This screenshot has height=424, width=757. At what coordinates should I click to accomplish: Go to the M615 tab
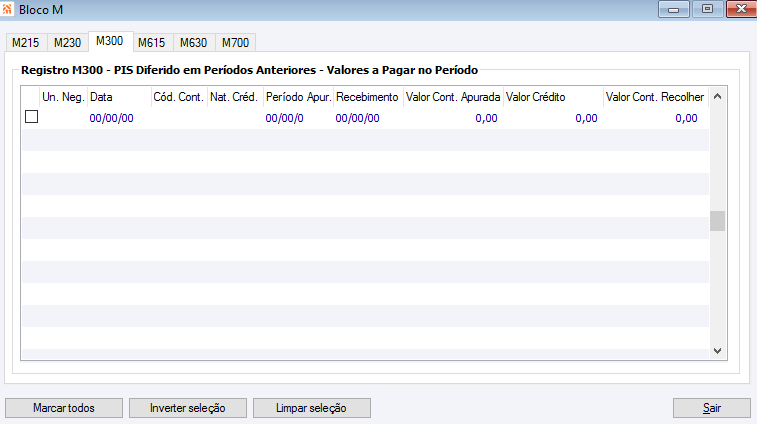(x=152, y=42)
